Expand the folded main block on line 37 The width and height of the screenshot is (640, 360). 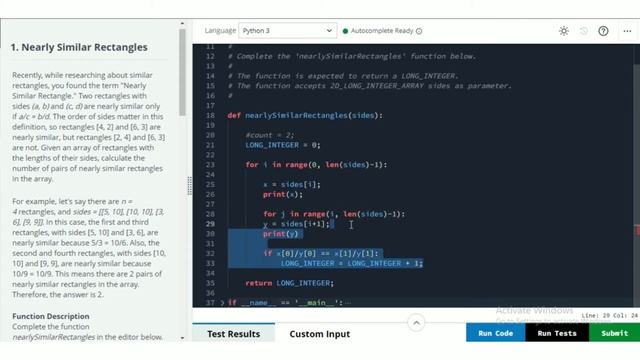222,303
